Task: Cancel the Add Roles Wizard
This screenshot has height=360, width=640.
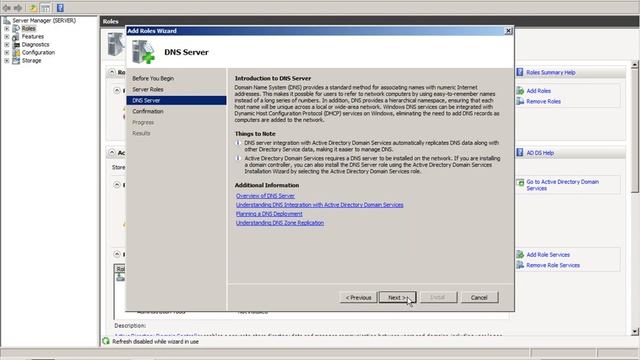Action: [479, 298]
